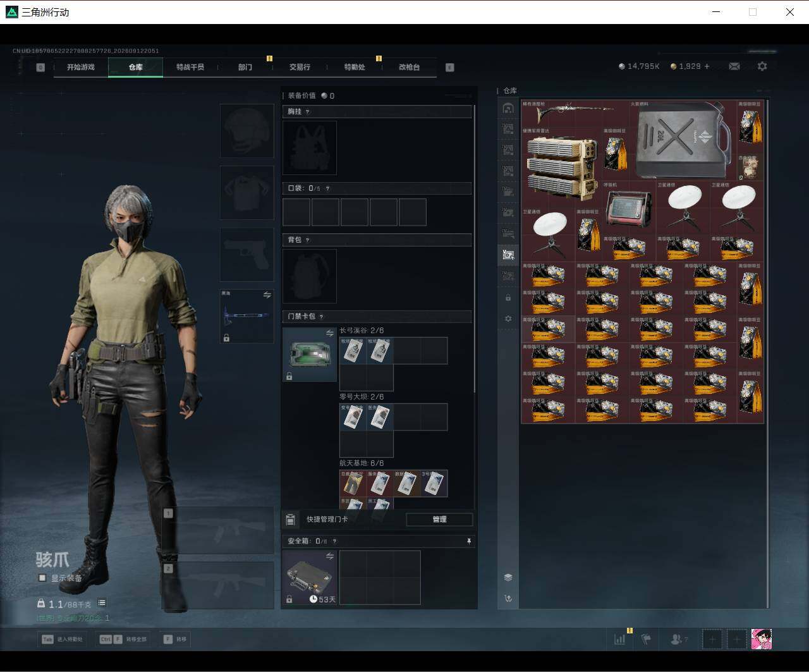Click the 航天基地: 6/6 label

coord(362,463)
